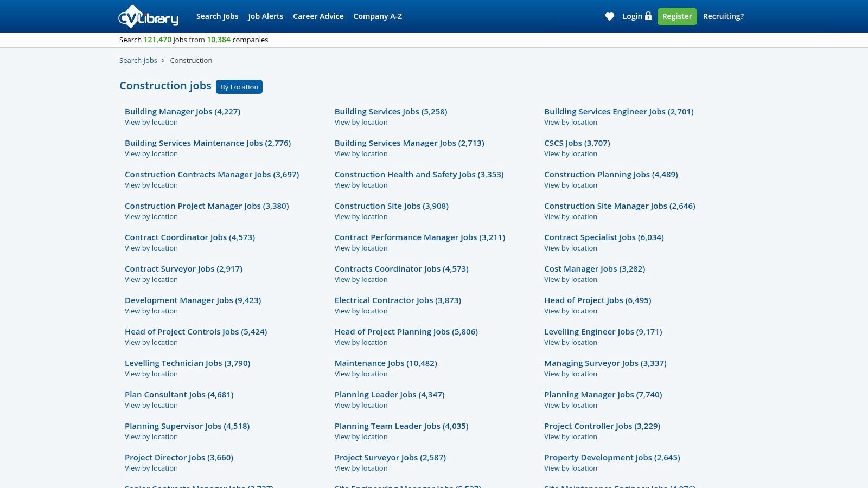
Task: Open saved jobs heart icon
Action: click(x=610, y=17)
